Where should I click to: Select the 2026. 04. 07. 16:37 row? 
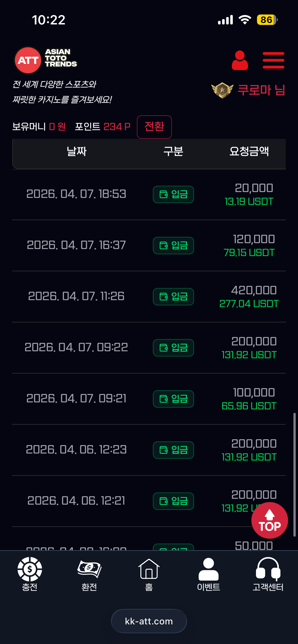[x=149, y=245]
